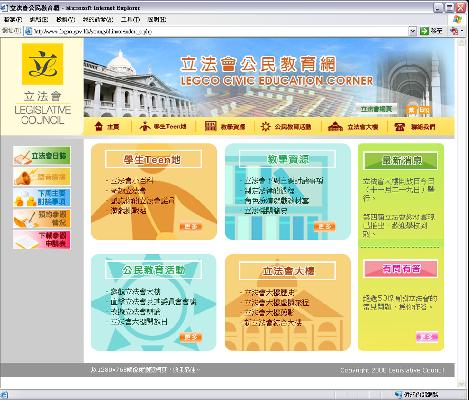Open the address bar dropdown arrow
Screen dimensions: 469x400
click(x=413, y=31)
